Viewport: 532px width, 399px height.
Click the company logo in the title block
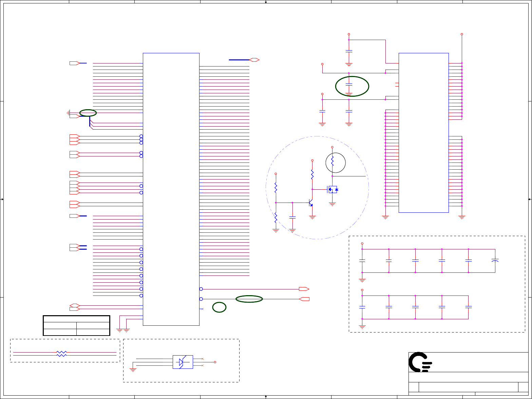pyautogui.click(x=420, y=362)
